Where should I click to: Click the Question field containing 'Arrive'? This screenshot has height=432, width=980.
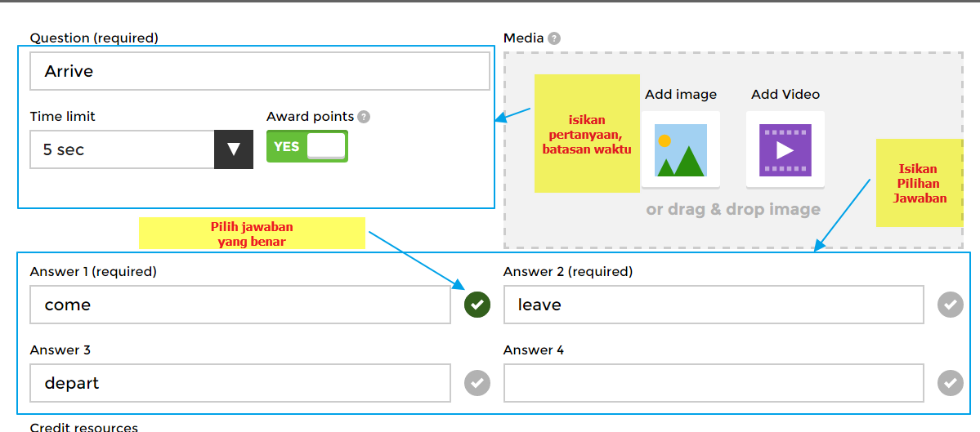(260, 71)
